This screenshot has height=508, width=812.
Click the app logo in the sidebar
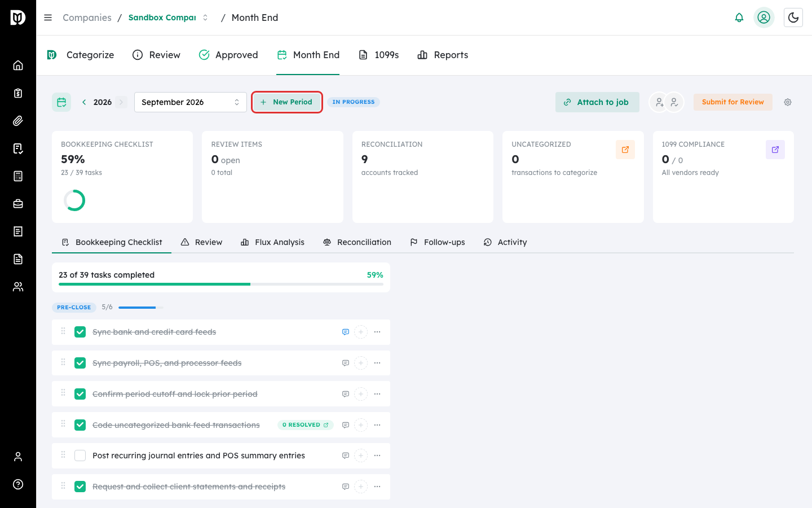[18, 17]
